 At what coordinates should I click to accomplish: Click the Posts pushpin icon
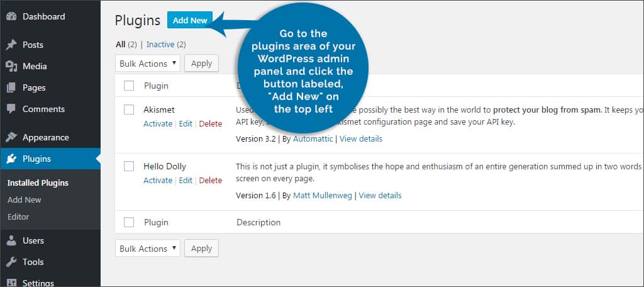(x=11, y=45)
